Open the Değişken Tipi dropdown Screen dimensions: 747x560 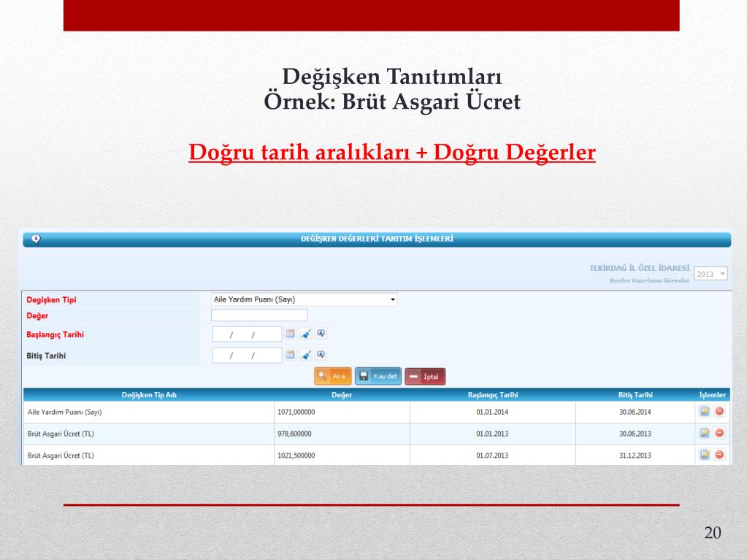[304, 299]
